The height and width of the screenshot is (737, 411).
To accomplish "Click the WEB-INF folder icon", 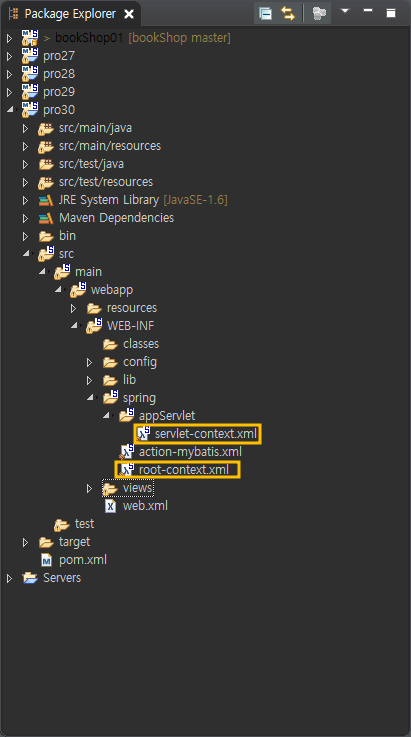I will [94, 325].
